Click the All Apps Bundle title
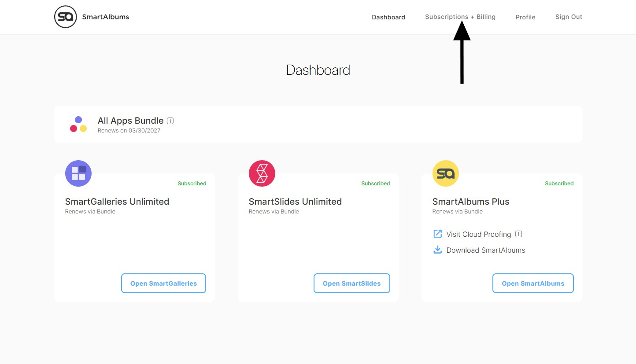Screen dimensions: 636x364 coord(130,121)
